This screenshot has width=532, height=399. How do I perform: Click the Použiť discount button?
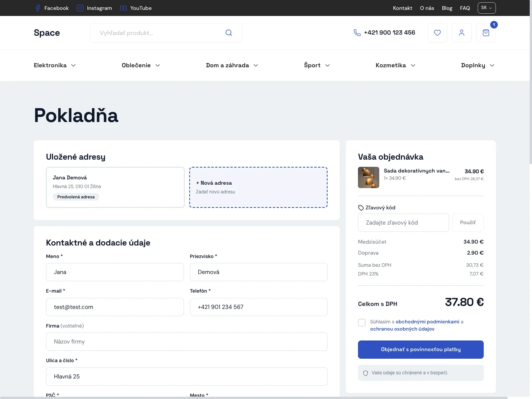(468, 223)
